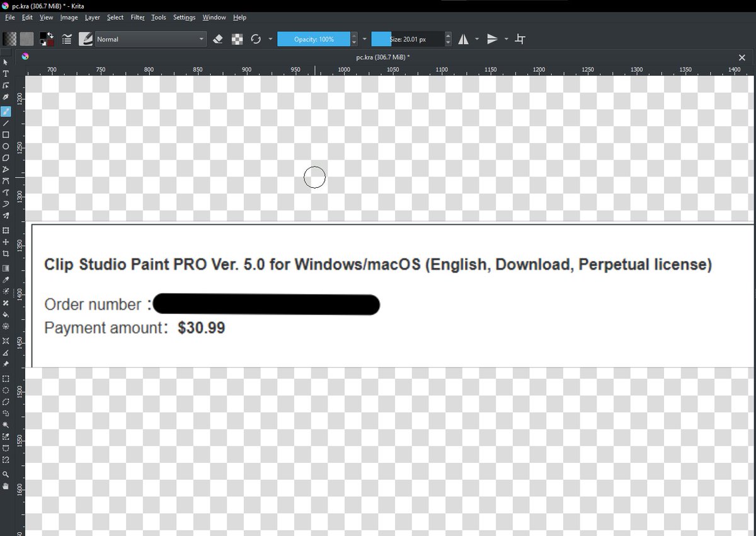Select the Line tool

click(6, 123)
